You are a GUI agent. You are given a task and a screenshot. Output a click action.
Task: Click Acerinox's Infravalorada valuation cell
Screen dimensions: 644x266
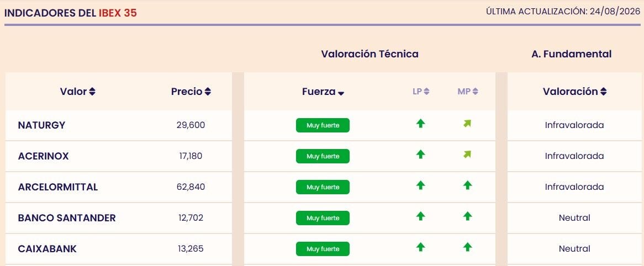pyautogui.click(x=574, y=156)
